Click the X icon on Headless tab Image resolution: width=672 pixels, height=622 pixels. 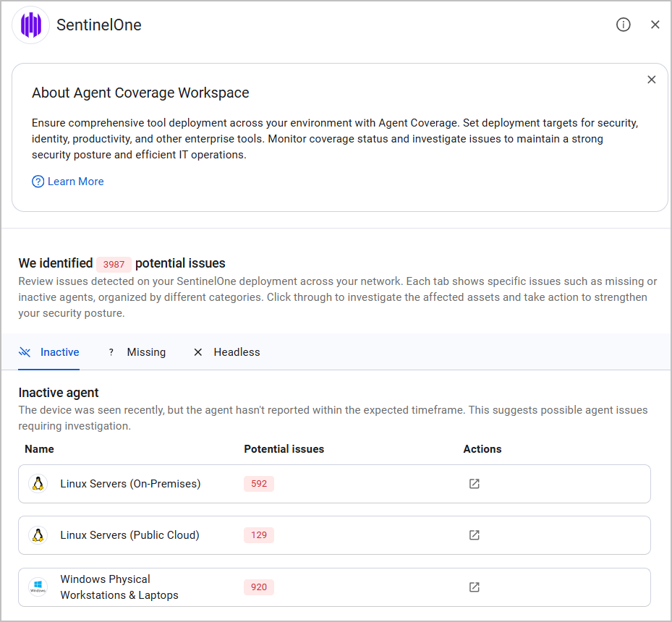197,352
